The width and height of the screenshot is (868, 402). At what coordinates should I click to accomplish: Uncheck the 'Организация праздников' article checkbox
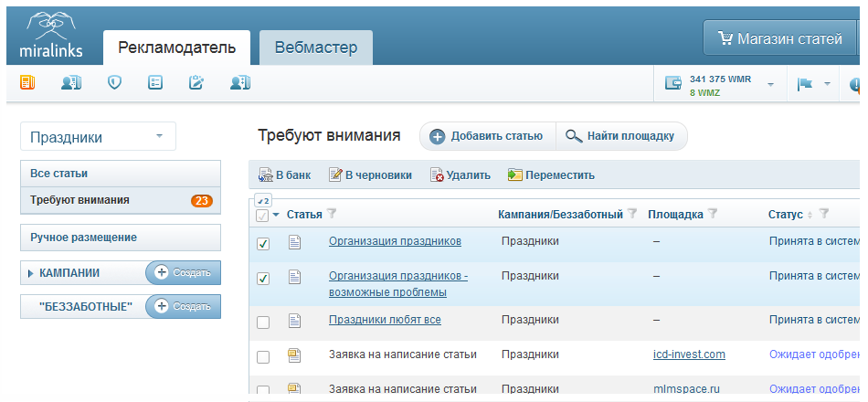coord(263,244)
